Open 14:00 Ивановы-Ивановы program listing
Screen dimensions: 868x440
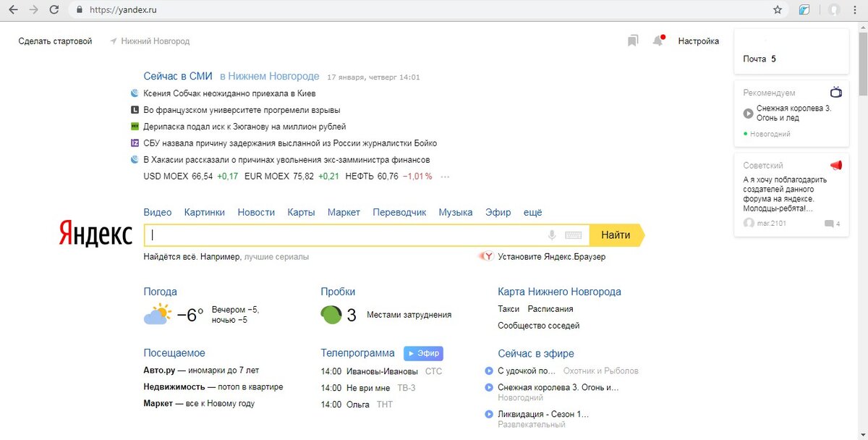(x=381, y=371)
